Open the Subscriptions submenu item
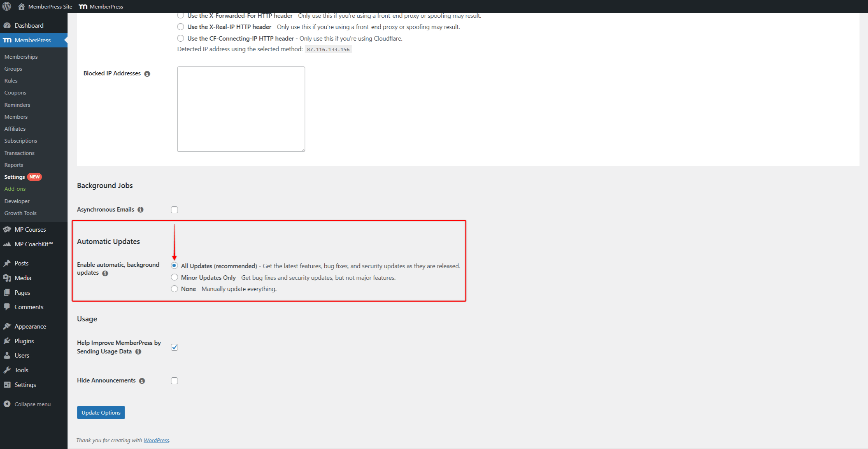Image resolution: width=868 pixels, height=449 pixels. click(x=20, y=141)
